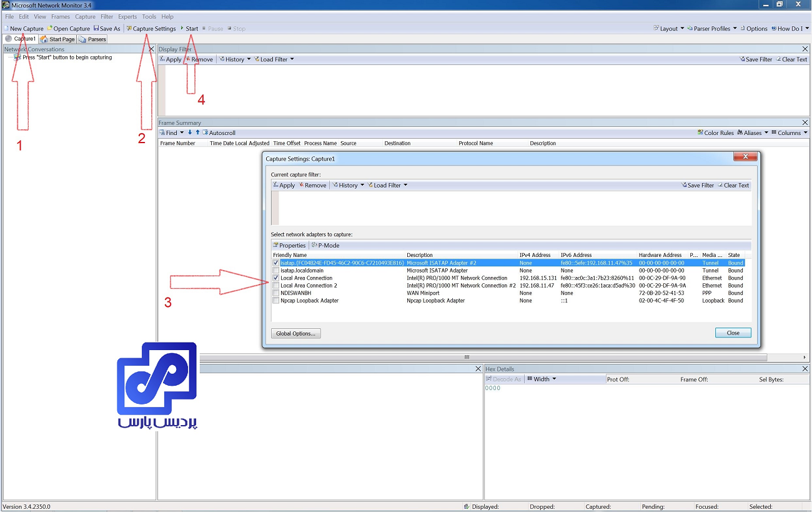Uncheck the Local Area Connection checkbox

[276, 278]
